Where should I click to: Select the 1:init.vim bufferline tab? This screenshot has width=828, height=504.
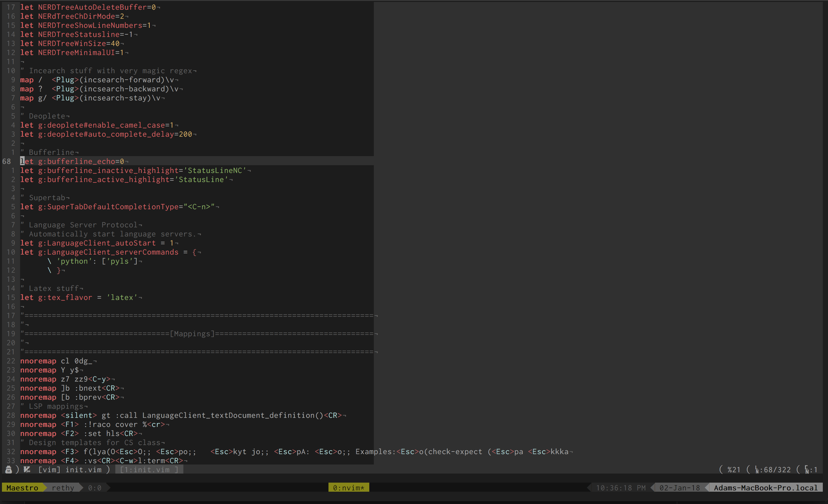pos(149,470)
